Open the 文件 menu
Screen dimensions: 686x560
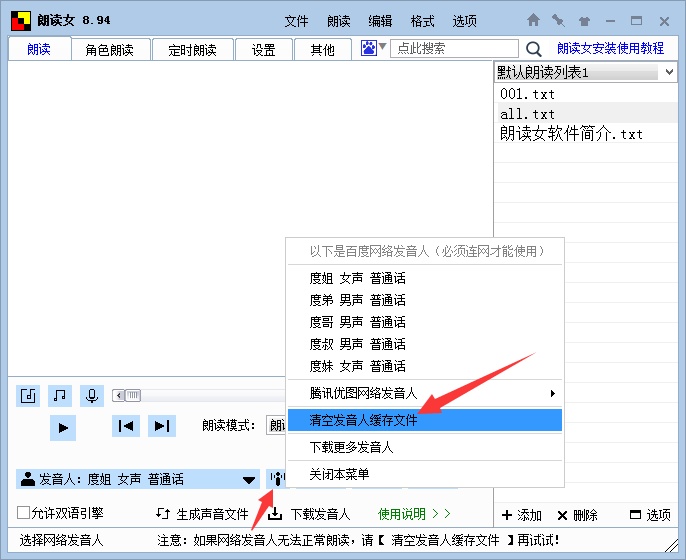[x=296, y=21]
